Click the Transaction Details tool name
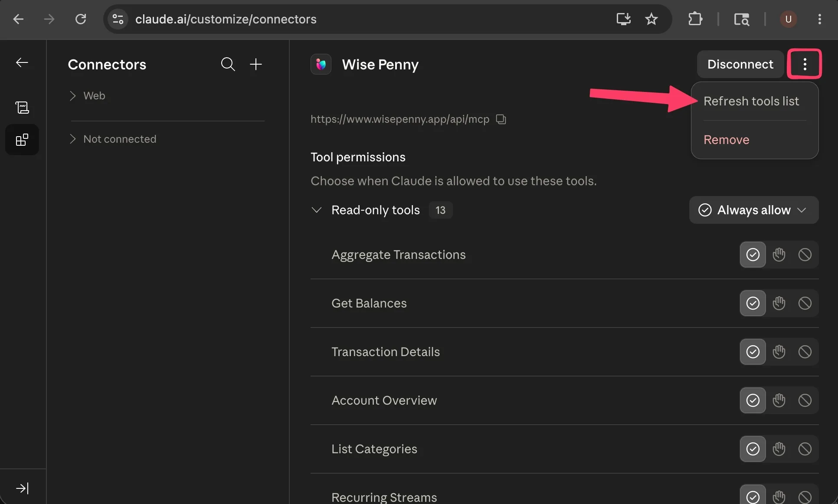 [x=386, y=352]
